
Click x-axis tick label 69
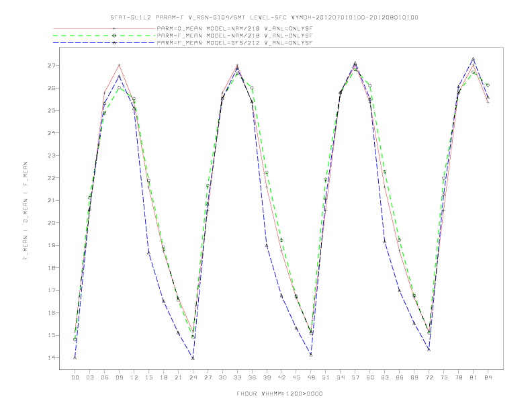pyautogui.click(x=414, y=377)
